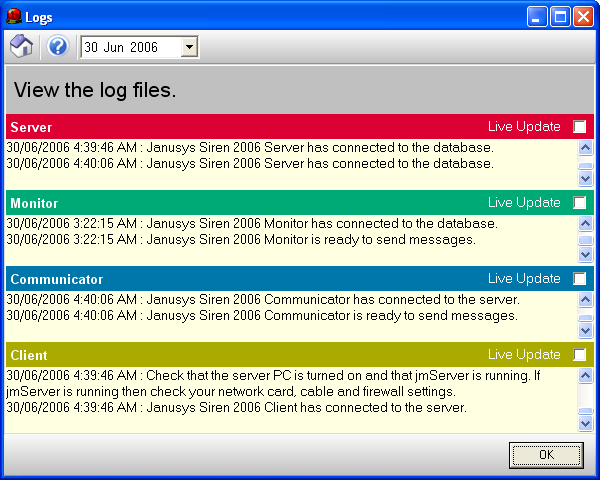This screenshot has width=600, height=480.
Task: Enable Live Update for Client log
Action: [x=579, y=354]
